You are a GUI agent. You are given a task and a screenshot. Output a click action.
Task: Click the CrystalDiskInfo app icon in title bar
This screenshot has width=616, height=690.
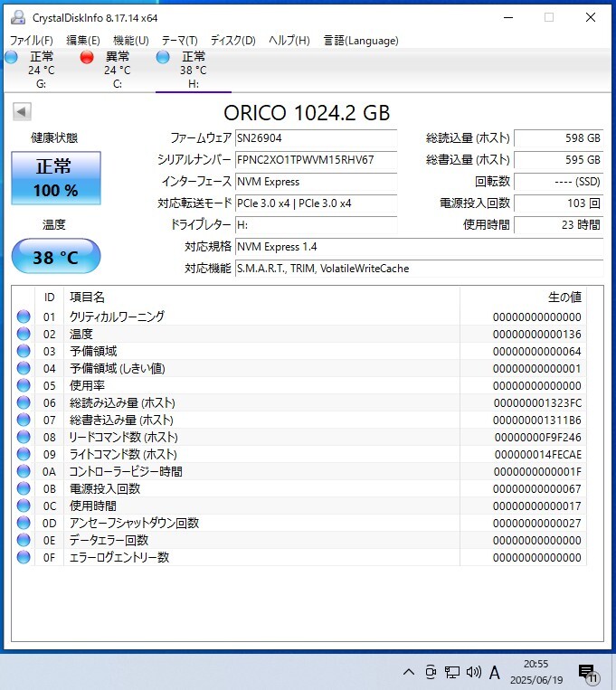coord(18,17)
